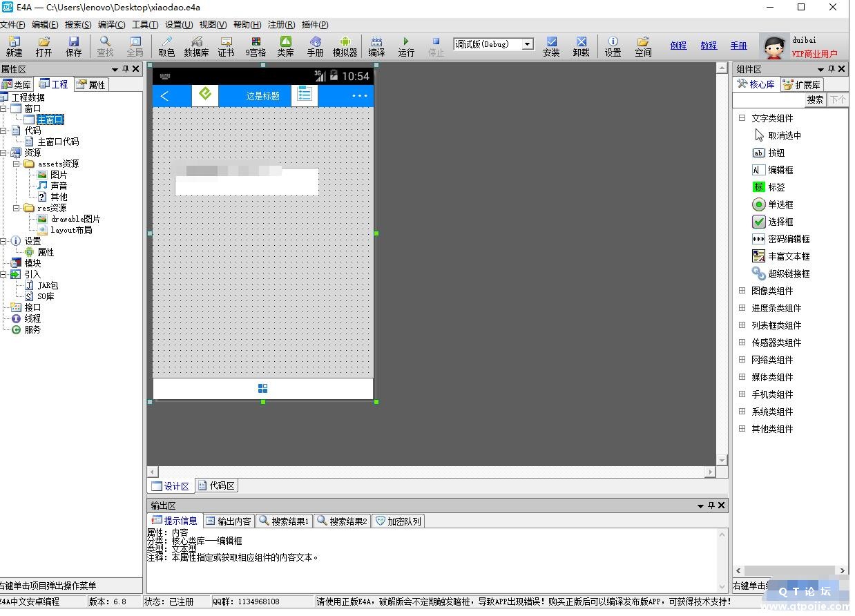Click the 编译 compile toolbar icon

[376, 46]
